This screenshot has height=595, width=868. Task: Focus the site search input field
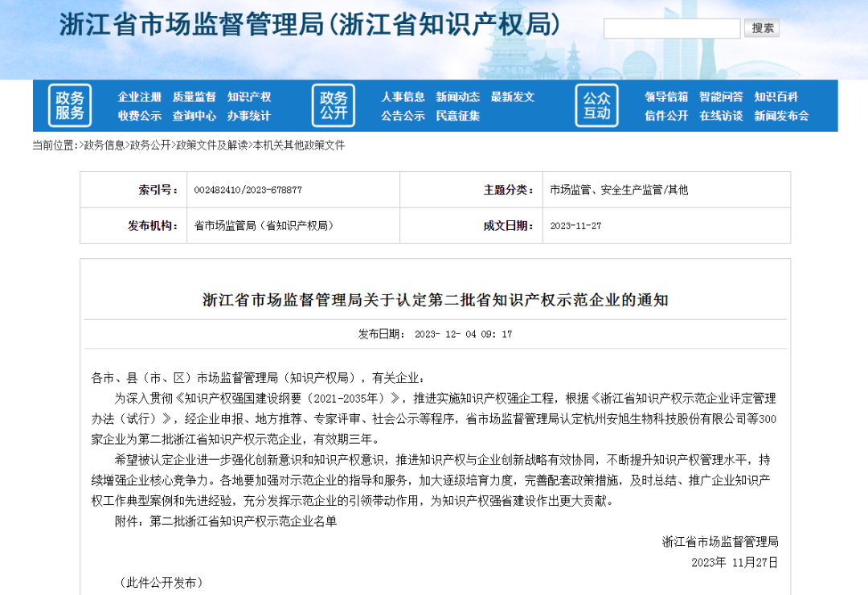click(x=672, y=28)
